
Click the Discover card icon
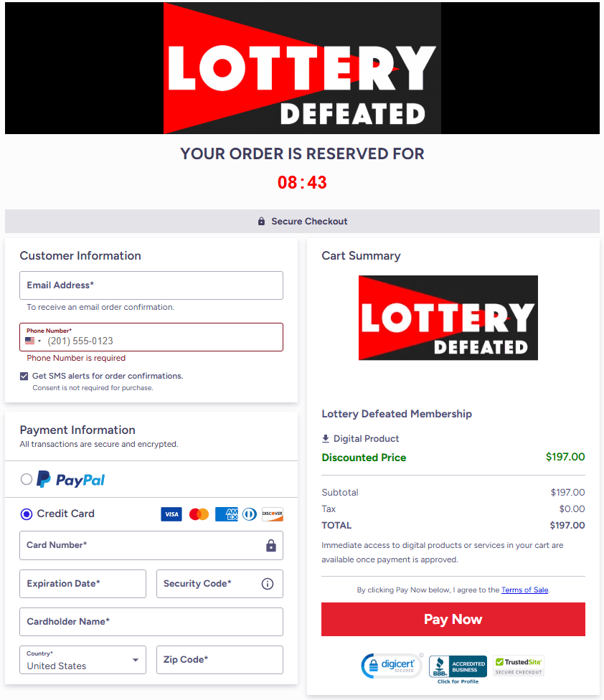pos(273,514)
